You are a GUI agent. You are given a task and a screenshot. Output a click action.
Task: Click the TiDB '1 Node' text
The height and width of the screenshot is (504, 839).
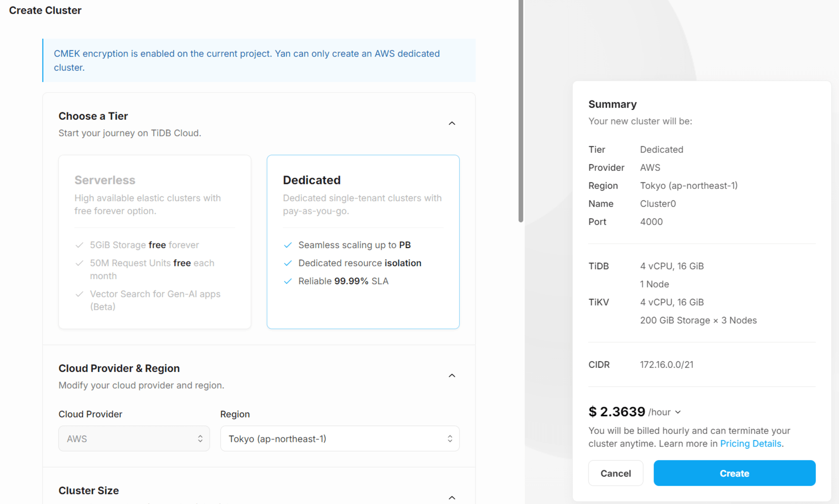[x=654, y=284]
